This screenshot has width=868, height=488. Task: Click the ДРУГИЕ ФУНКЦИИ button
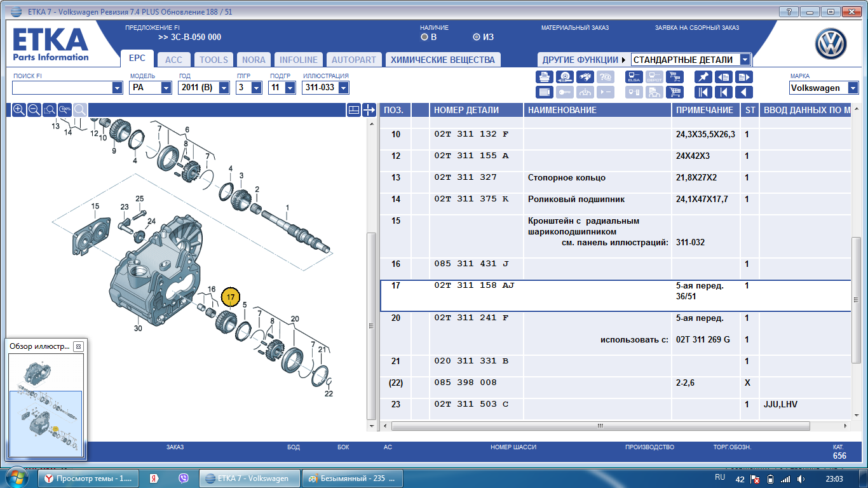point(583,60)
